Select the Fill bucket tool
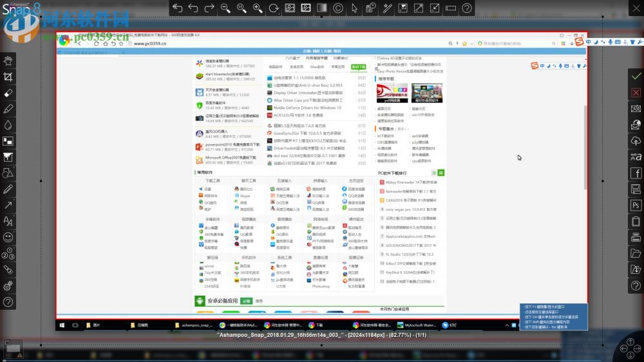Image resolution: width=644 pixels, height=362 pixels. 8,157
